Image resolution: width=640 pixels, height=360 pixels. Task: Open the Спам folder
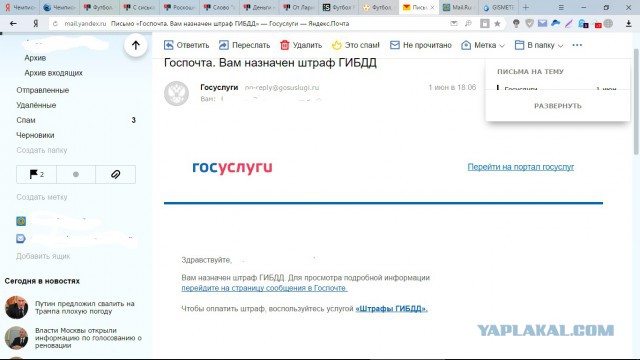pos(26,120)
